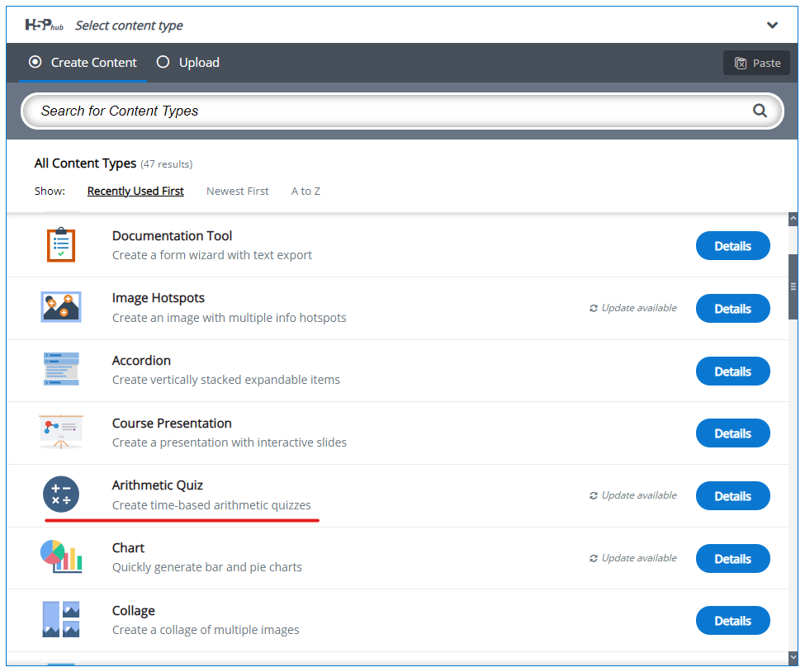Image resolution: width=805 pixels, height=672 pixels.
Task: Click Update available next to Image Hotspots
Action: click(632, 308)
